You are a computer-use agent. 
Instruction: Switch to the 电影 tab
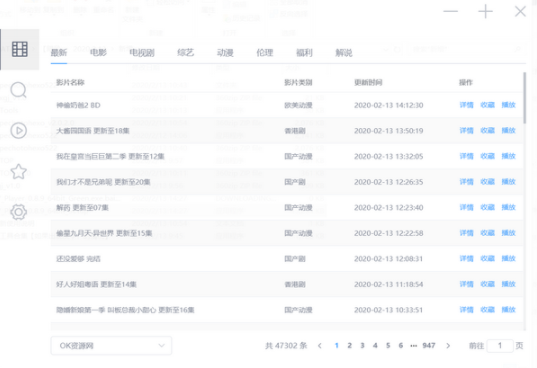[x=98, y=52]
